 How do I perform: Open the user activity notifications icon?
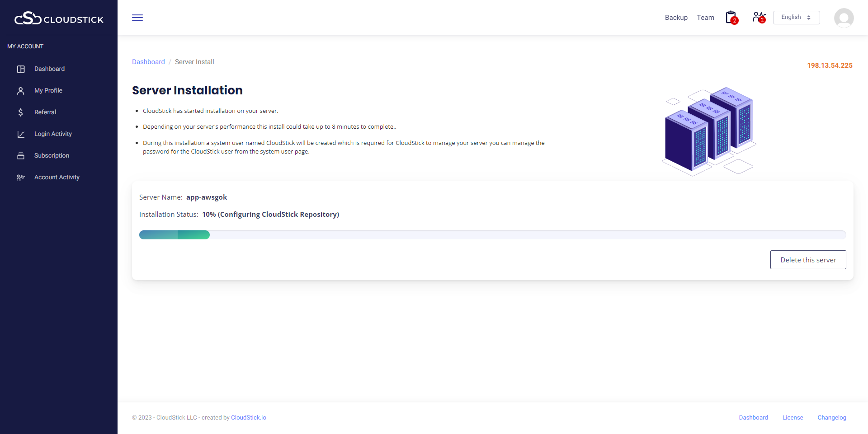(x=759, y=17)
